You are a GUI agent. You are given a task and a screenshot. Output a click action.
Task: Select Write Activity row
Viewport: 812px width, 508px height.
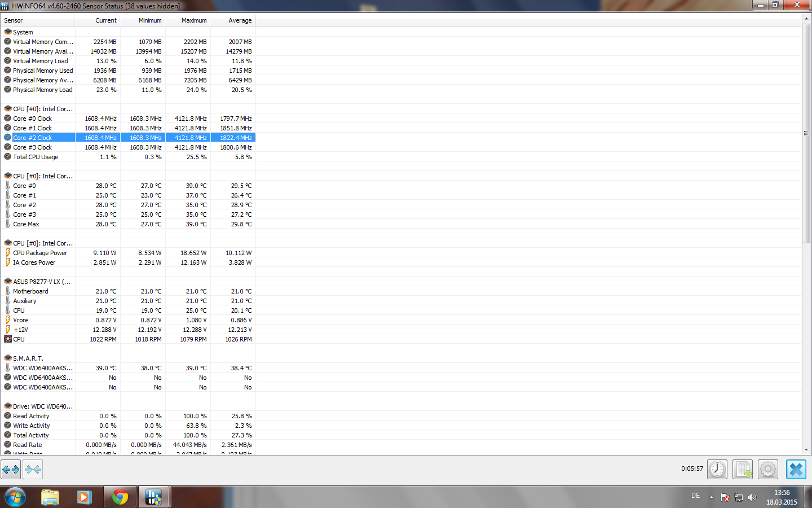coord(128,426)
